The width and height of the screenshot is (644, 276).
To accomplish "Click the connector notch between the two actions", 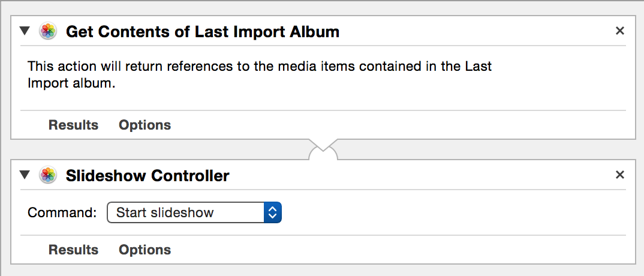I will pos(323,149).
